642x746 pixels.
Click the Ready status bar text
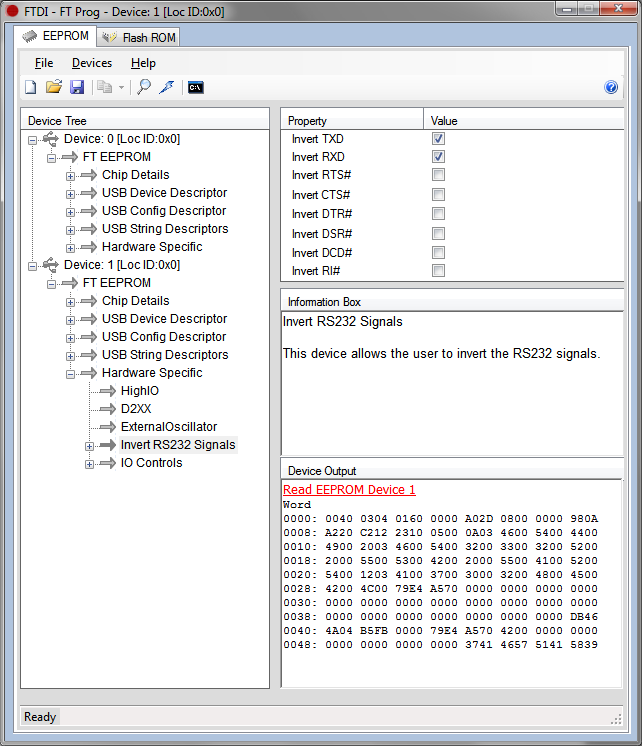[x=40, y=717]
